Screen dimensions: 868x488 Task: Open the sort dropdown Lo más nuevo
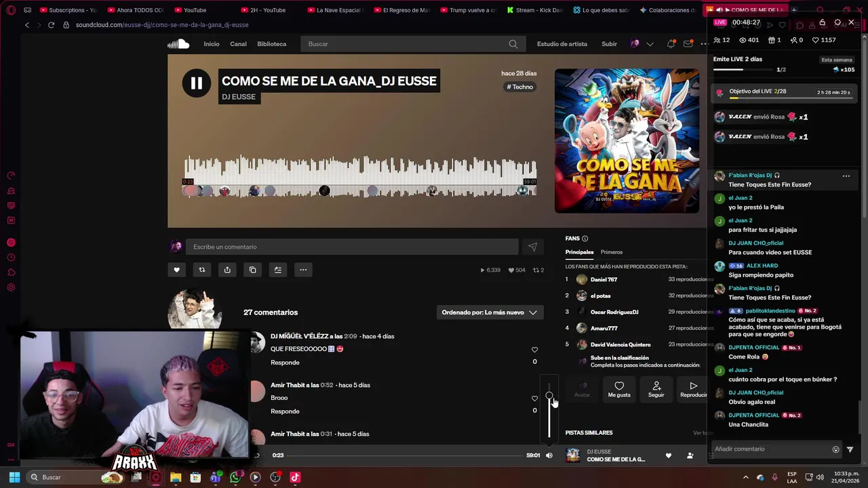pyautogui.click(x=490, y=312)
